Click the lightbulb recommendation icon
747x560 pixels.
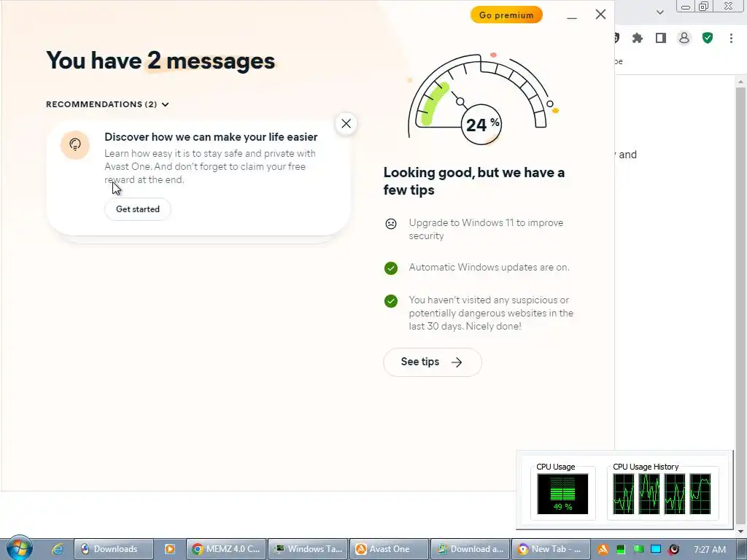pyautogui.click(x=75, y=145)
